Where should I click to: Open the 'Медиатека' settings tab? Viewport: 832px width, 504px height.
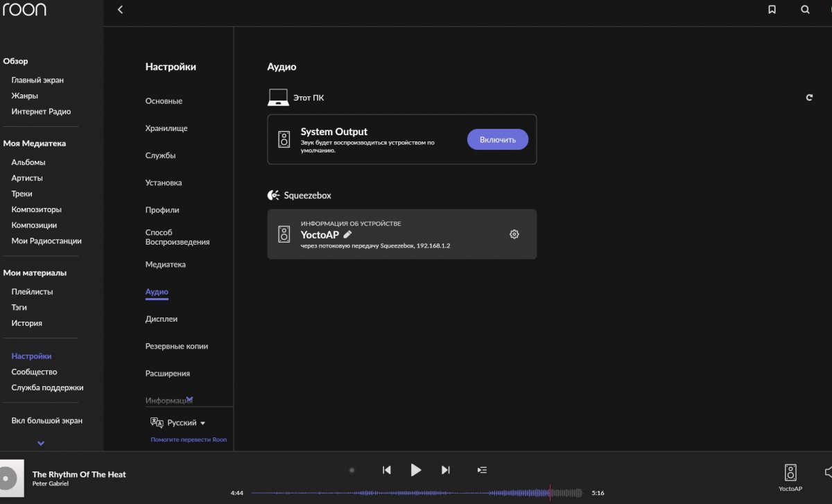pos(166,265)
